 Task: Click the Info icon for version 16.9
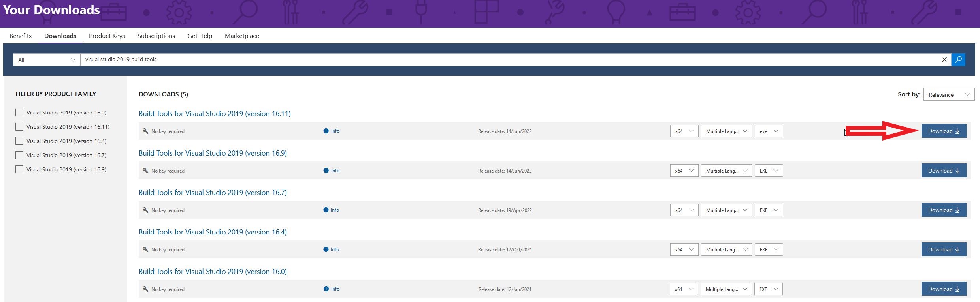pos(326,171)
